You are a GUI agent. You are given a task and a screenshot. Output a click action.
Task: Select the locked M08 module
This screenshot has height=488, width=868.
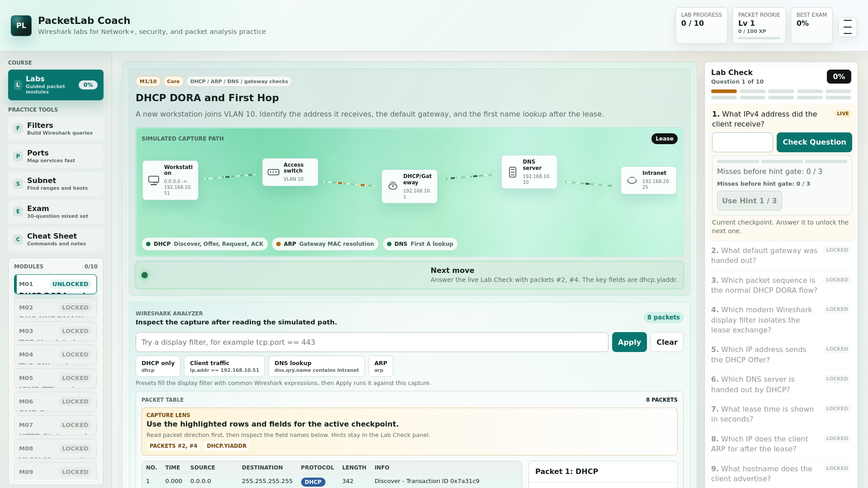pos(56,449)
